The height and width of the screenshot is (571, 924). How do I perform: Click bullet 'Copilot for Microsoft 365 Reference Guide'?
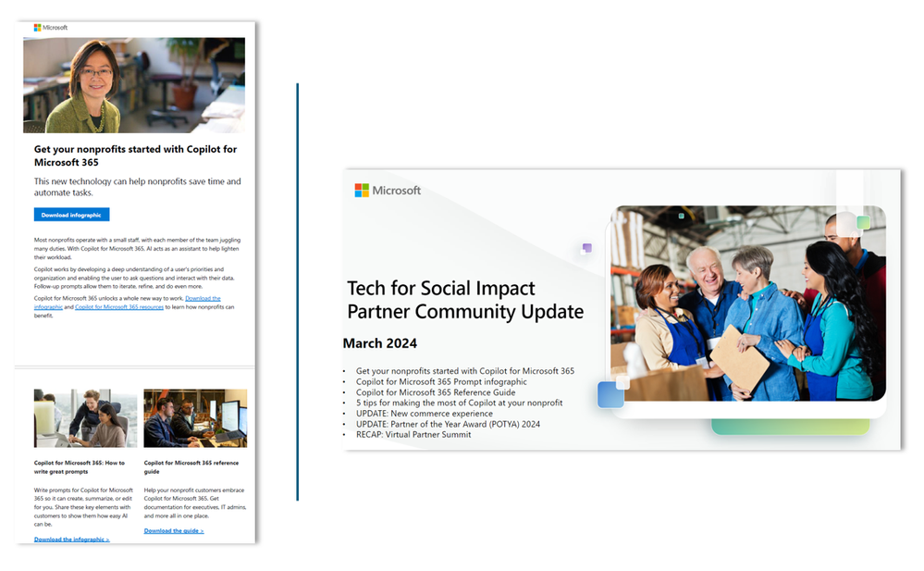pyautogui.click(x=435, y=392)
